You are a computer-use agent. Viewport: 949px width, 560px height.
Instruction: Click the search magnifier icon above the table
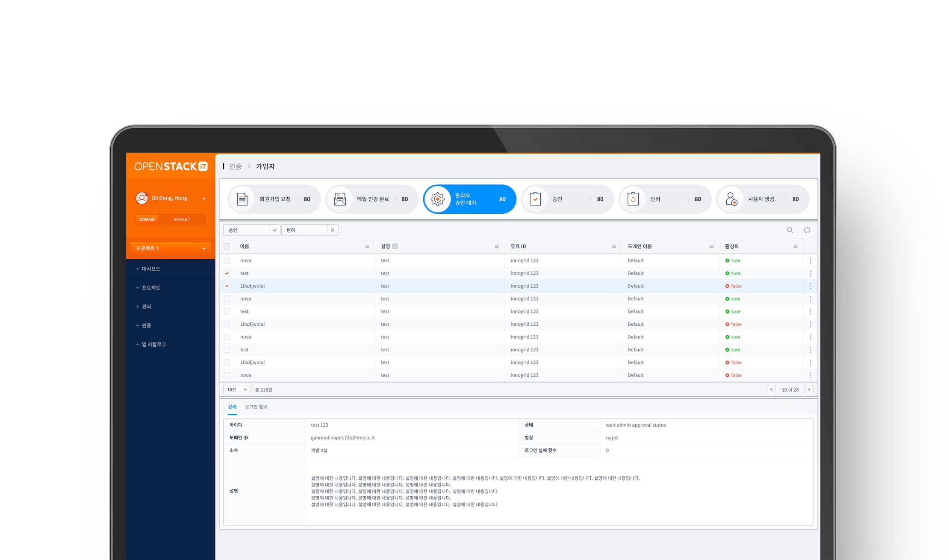pyautogui.click(x=790, y=230)
